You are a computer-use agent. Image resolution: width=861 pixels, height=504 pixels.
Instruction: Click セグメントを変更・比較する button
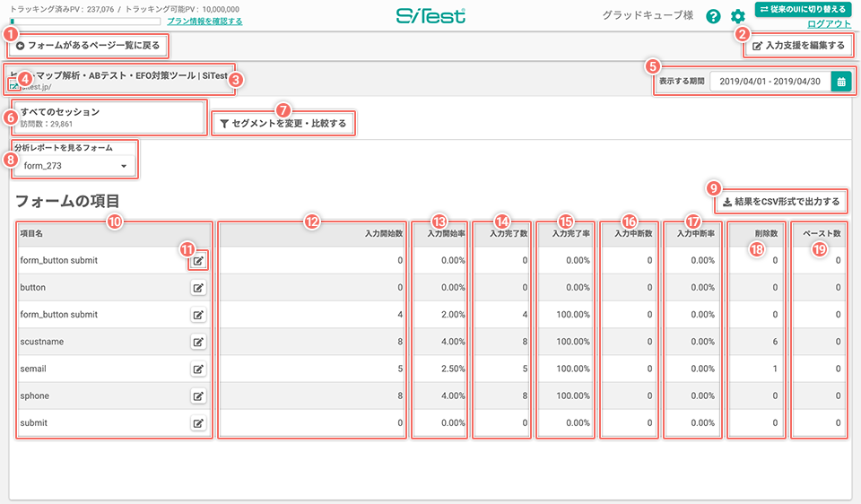[283, 124]
